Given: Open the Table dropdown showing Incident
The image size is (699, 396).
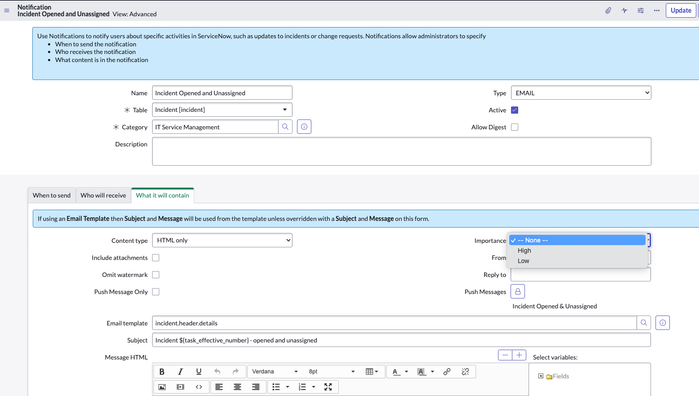Looking at the screenshot, I should (222, 110).
